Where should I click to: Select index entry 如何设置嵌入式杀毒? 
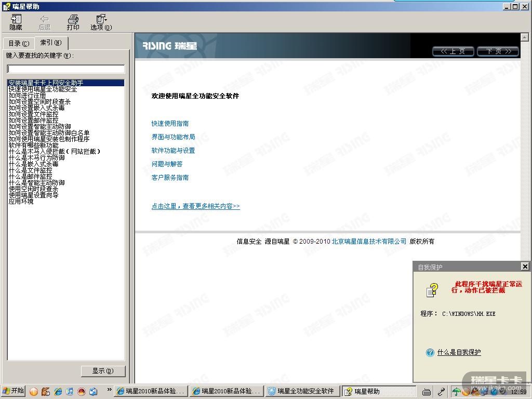click(x=37, y=108)
